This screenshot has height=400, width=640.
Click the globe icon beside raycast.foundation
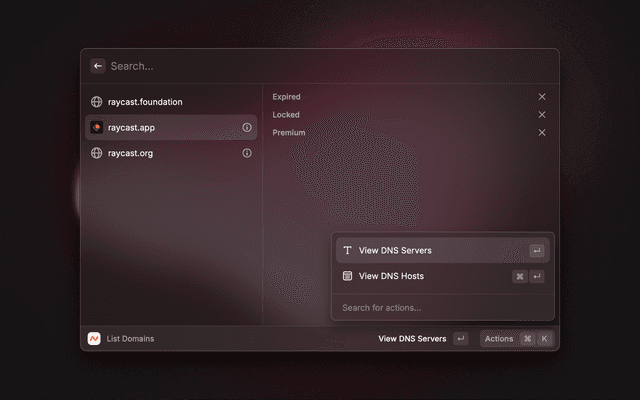click(97, 102)
